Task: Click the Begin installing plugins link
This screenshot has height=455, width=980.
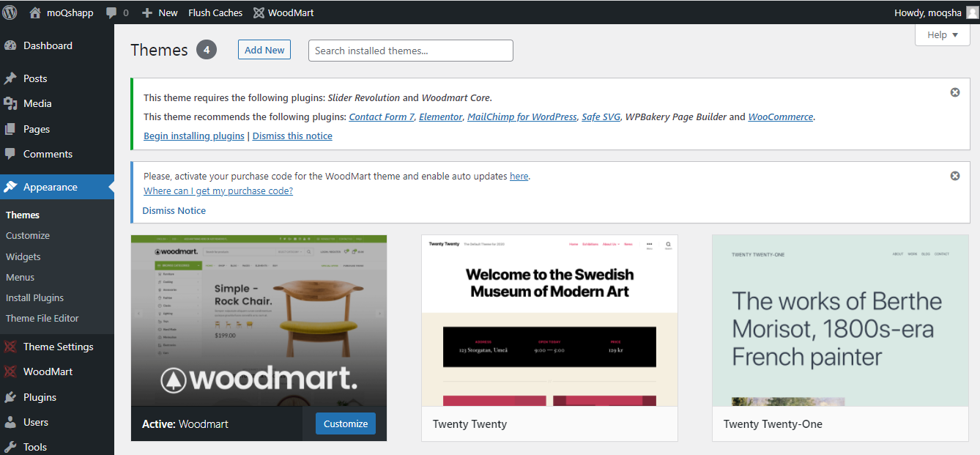Action: tap(194, 136)
